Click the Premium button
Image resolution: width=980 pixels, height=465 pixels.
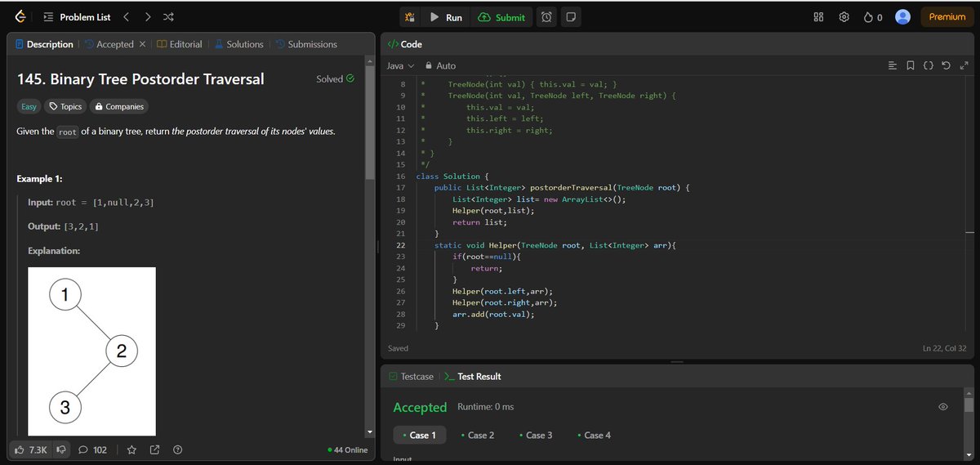coord(947,17)
